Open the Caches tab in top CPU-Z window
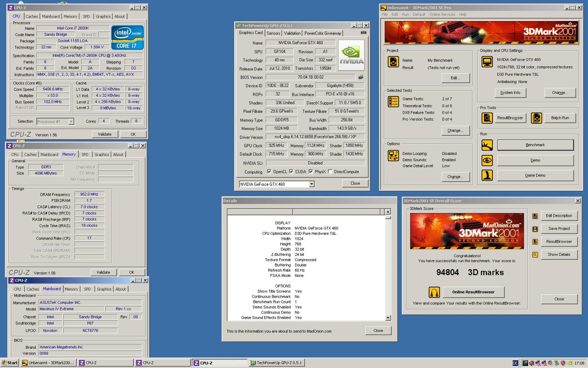588x368 pixels. (32, 17)
